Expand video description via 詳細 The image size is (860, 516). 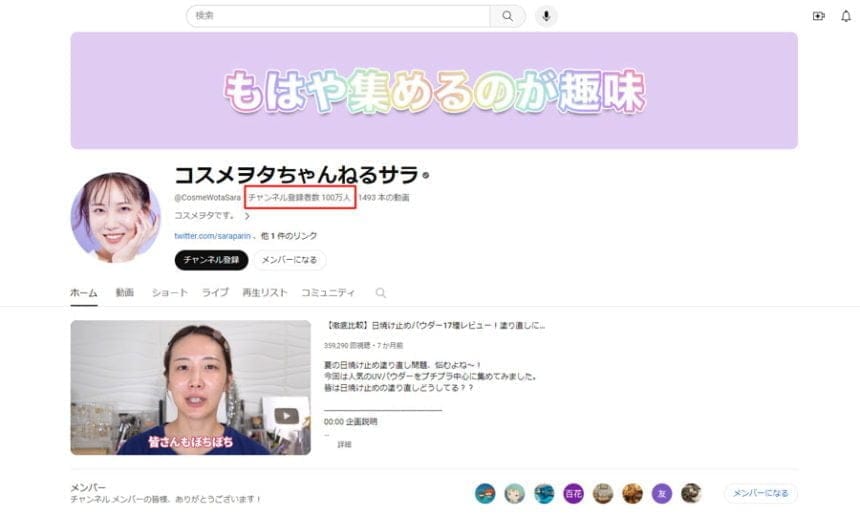[344, 445]
